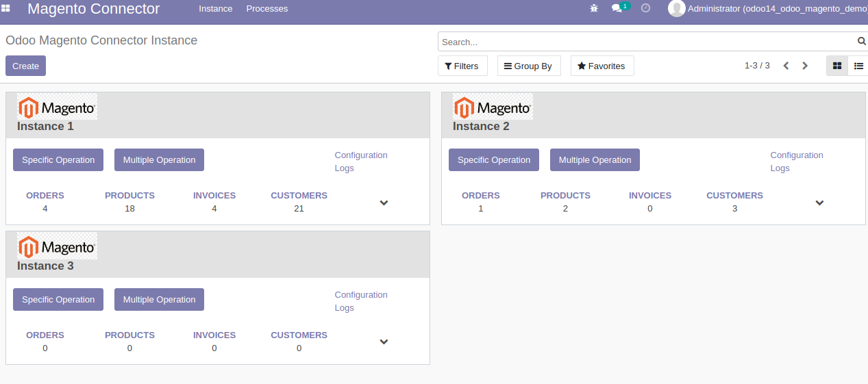Open the Filters dropdown

462,66
